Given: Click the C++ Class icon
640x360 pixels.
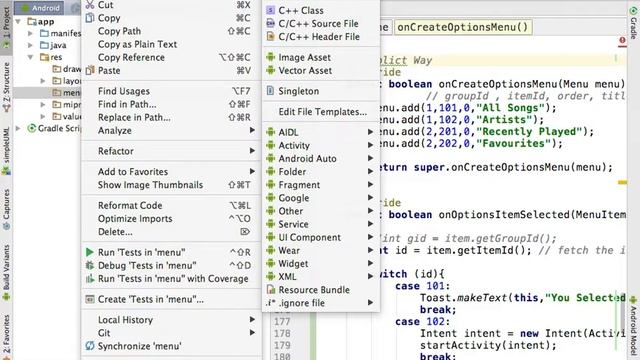Looking at the screenshot, I should (270, 10).
